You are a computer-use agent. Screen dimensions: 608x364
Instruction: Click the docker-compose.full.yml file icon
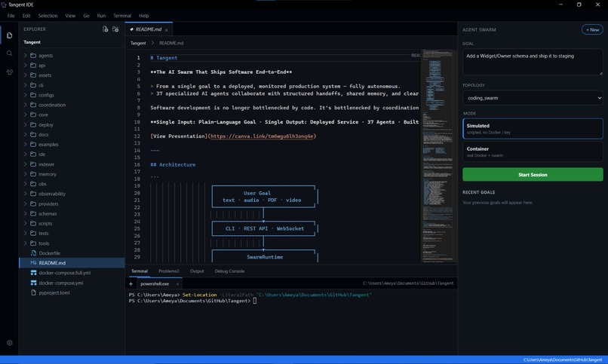(x=33, y=273)
